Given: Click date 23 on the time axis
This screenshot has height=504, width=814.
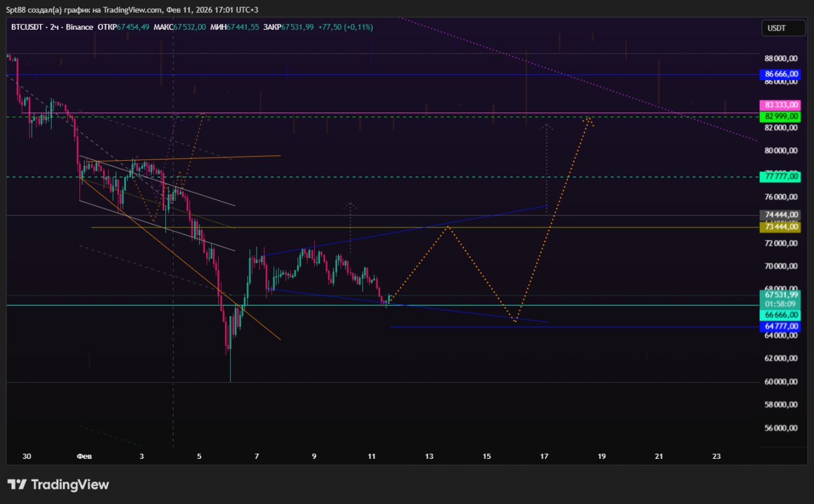Looking at the screenshot, I should (x=717, y=456).
